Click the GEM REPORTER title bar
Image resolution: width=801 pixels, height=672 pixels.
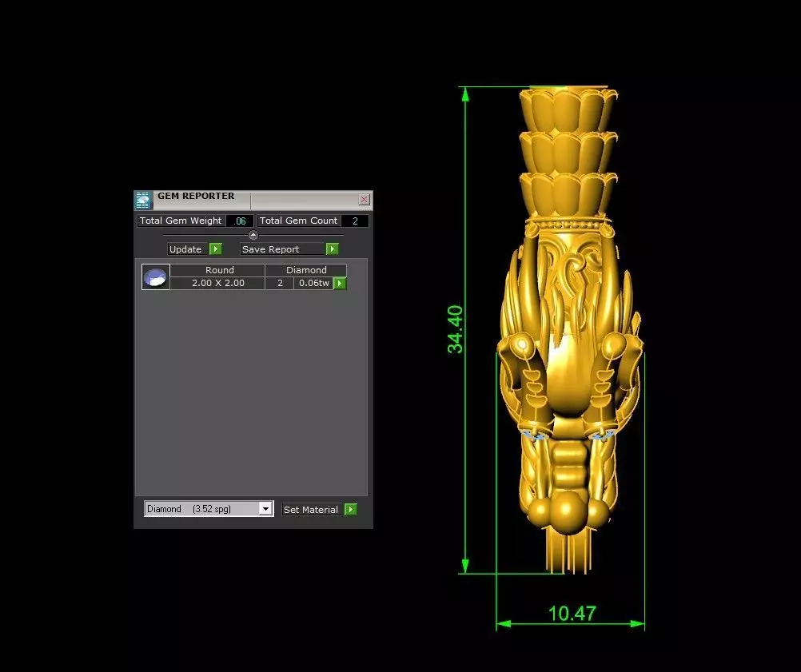(x=253, y=200)
